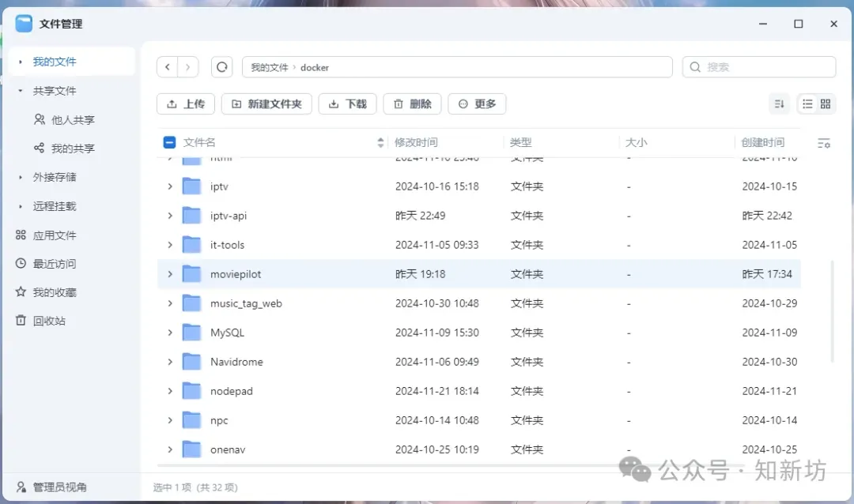Image resolution: width=854 pixels, height=504 pixels.
Task: Expand the moviepilot folder row
Action: point(170,274)
